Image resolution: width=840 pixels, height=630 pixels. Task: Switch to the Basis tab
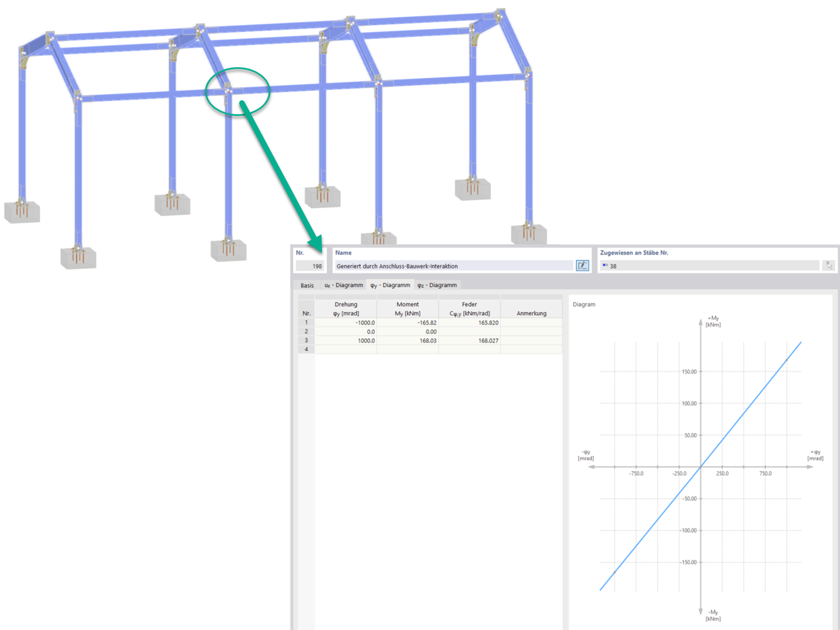click(307, 285)
